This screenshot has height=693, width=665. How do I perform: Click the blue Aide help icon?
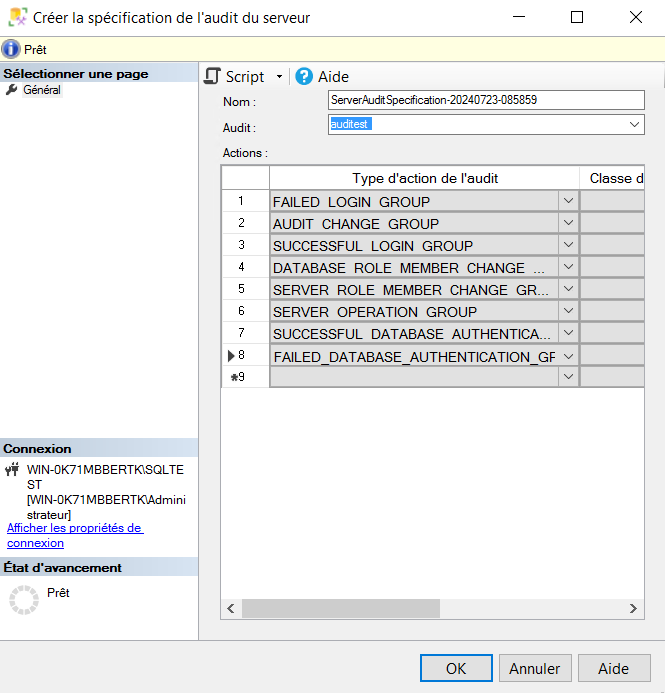point(304,77)
